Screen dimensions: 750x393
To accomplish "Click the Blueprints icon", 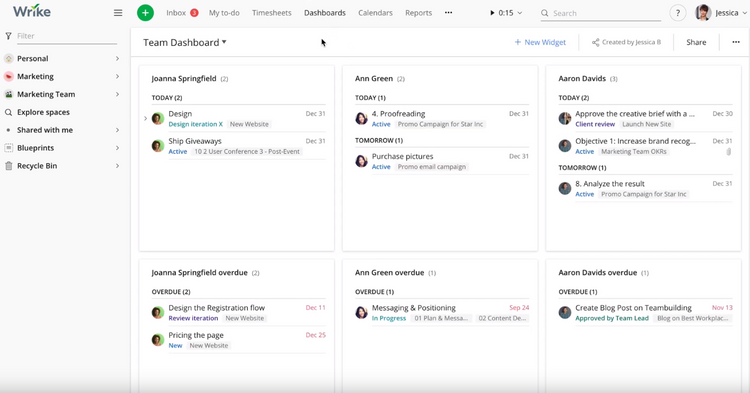I will point(9,148).
